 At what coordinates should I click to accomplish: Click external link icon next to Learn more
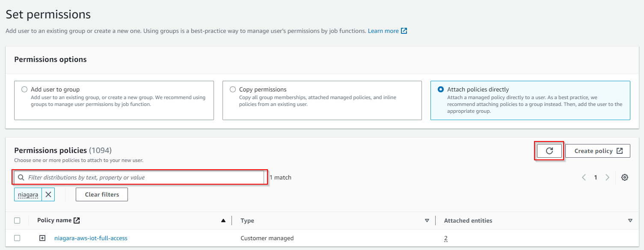click(x=404, y=31)
